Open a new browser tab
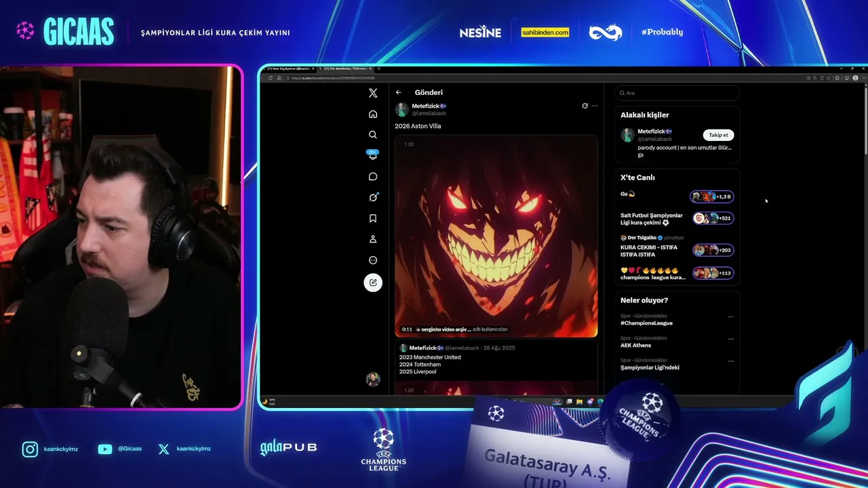 click(x=379, y=68)
